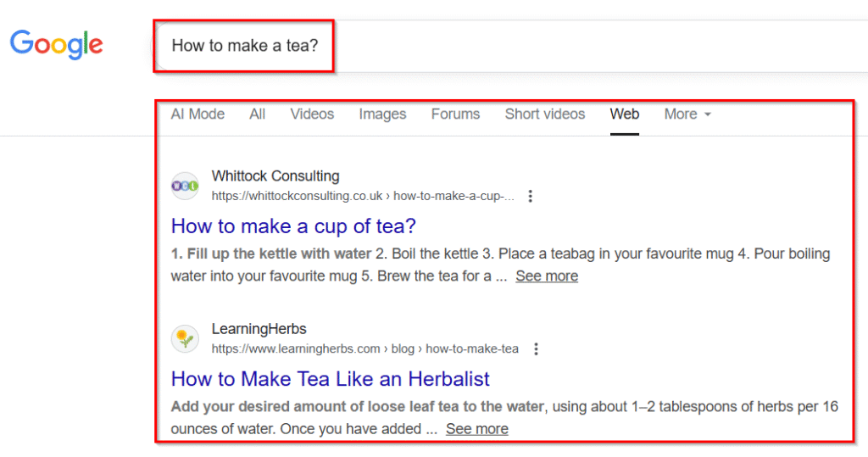Click the LearningHerbs flower favicon
The image size is (868, 457).
(185, 338)
